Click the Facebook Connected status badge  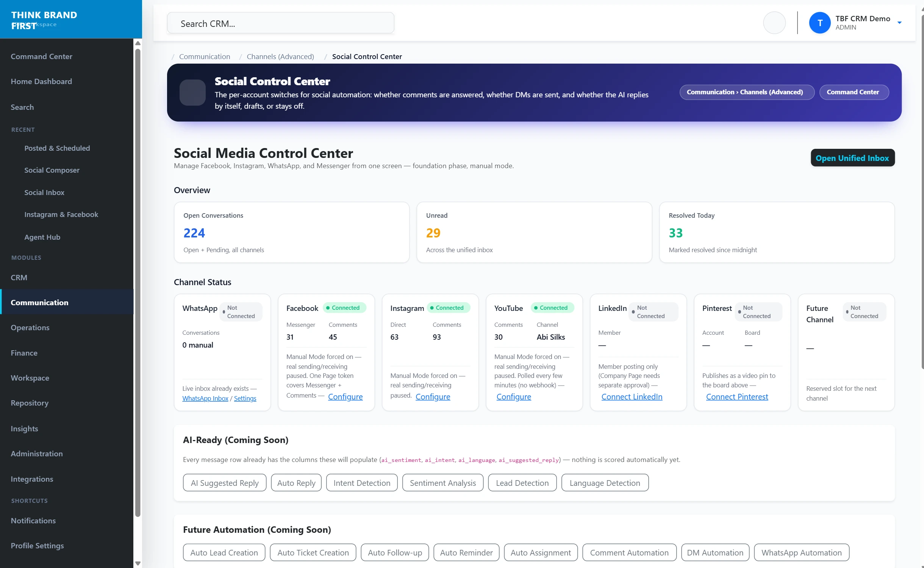coord(344,307)
